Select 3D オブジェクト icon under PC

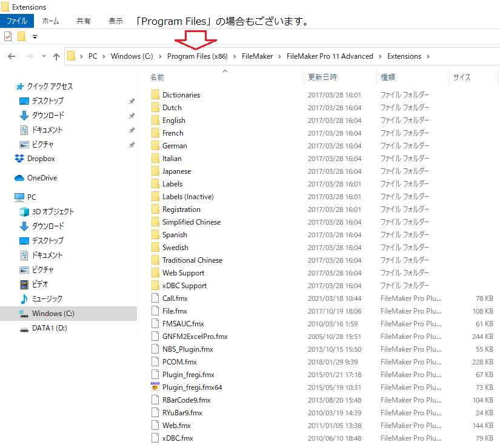(24, 212)
